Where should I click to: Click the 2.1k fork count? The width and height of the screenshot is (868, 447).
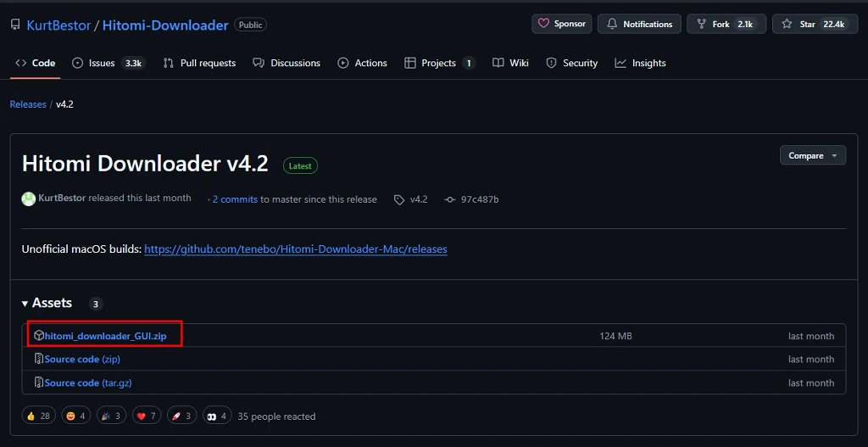click(x=744, y=25)
